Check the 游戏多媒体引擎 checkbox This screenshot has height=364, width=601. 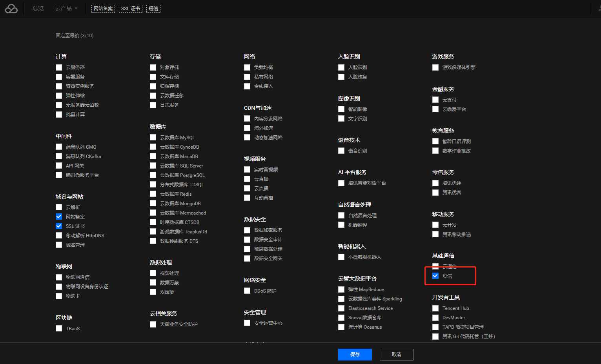[435, 67]
